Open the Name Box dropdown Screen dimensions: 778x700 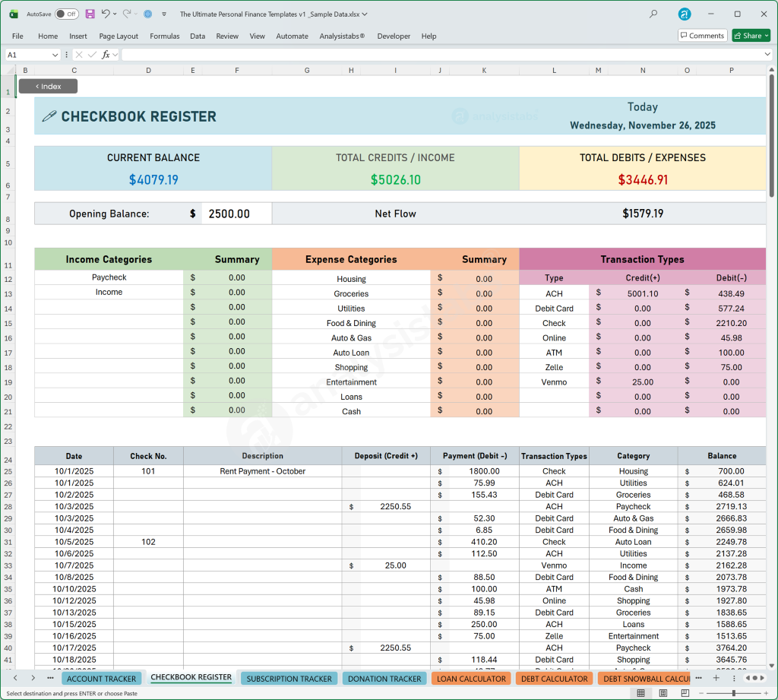coord(55,54)
